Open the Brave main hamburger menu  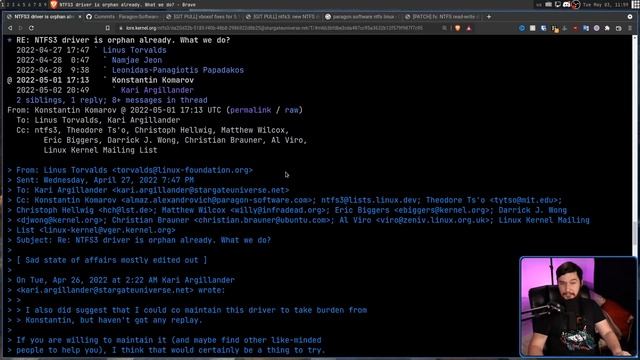630,28
